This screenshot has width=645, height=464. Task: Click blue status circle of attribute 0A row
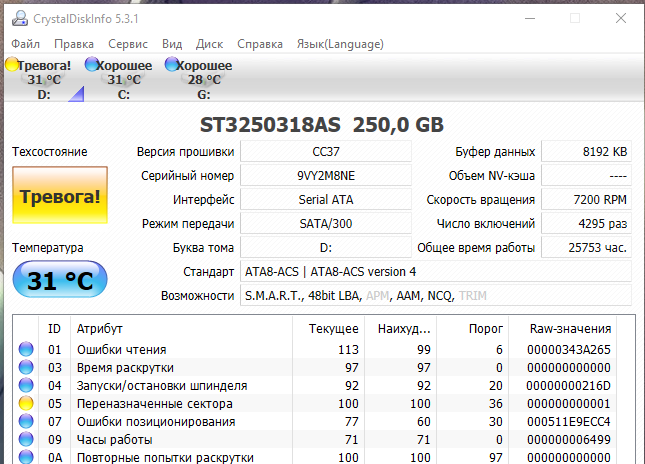[26, 457]
